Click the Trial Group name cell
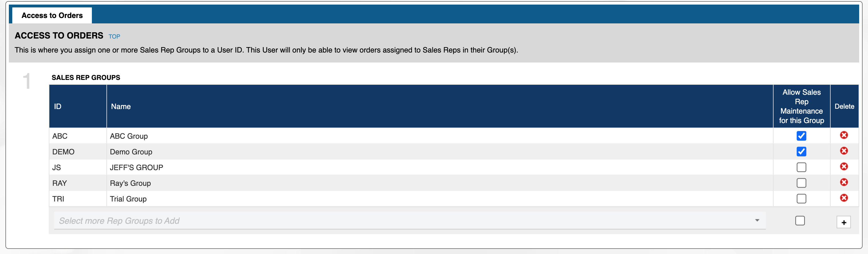868x254 pixels. click(x=128, y=199)
